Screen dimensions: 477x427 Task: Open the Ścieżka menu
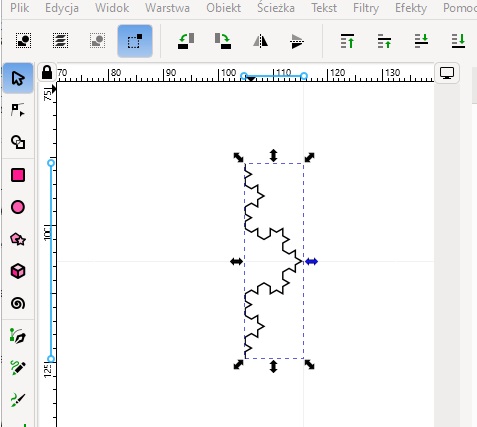coord(276,8)
